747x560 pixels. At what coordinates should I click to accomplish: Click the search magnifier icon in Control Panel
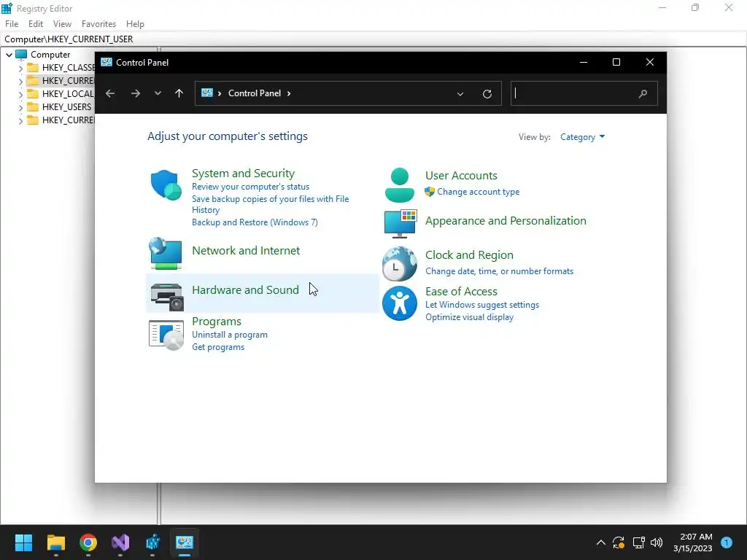tap(643, 94)
